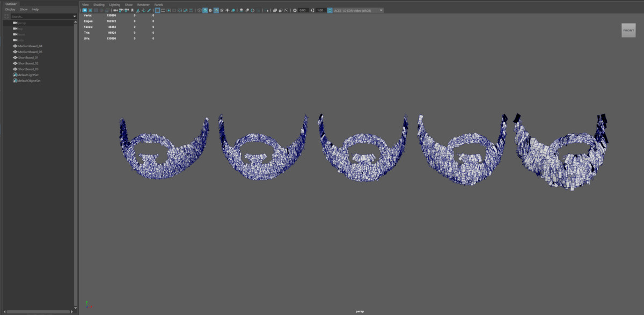644x315 pixels.
Task: Open the Lighting menu
Action: (115, 4)
